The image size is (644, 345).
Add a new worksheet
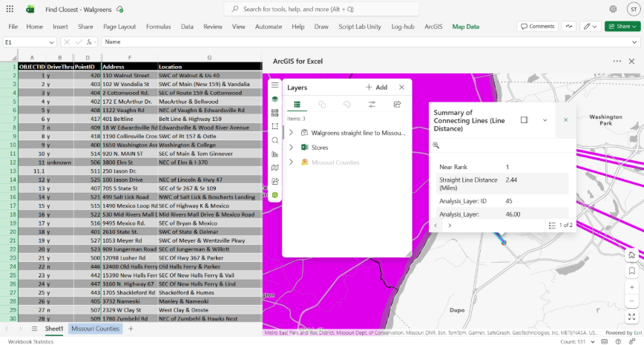click(x=131, y=329)
